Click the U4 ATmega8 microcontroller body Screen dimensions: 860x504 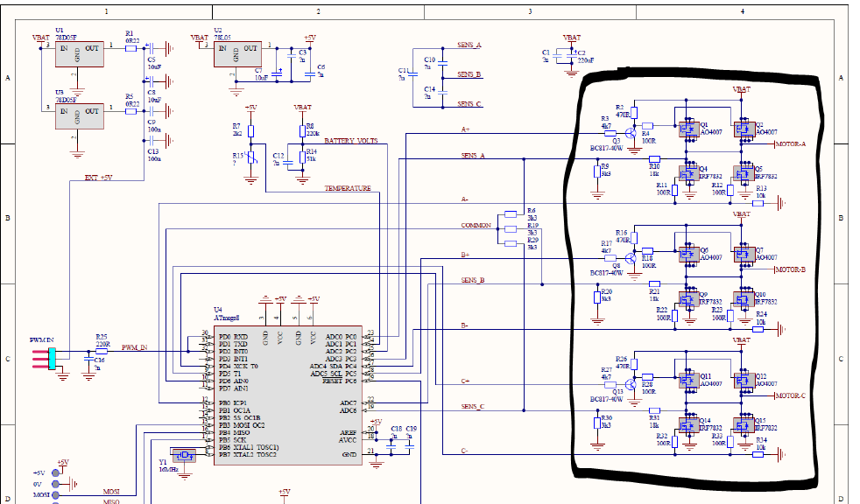click(288, 397)
